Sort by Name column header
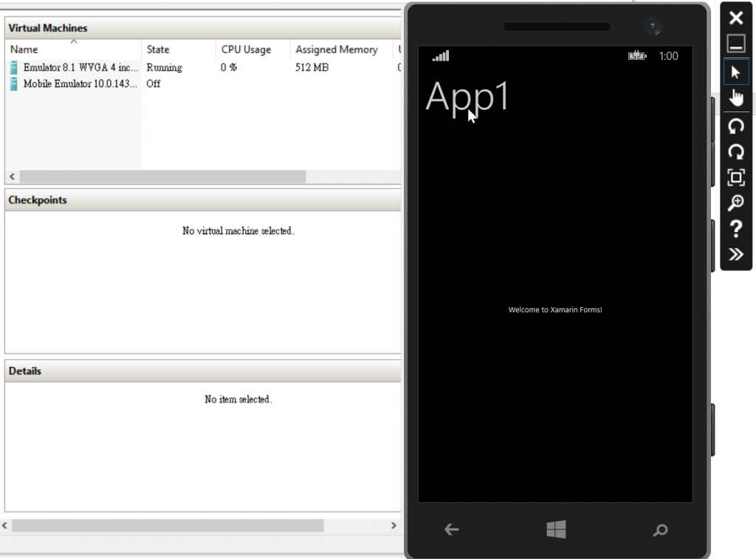The image size is (756, 559). pyautogui.click(x=73, y=49)
